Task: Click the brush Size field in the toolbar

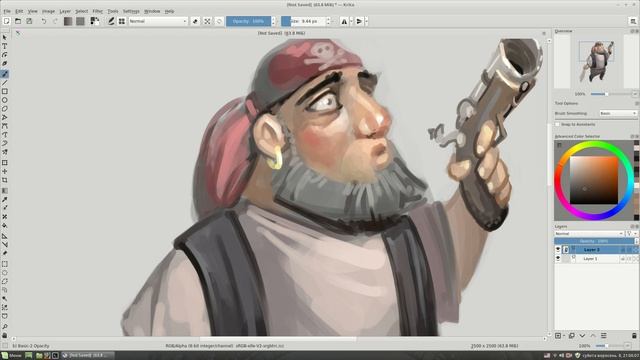Action: [304, 21]
